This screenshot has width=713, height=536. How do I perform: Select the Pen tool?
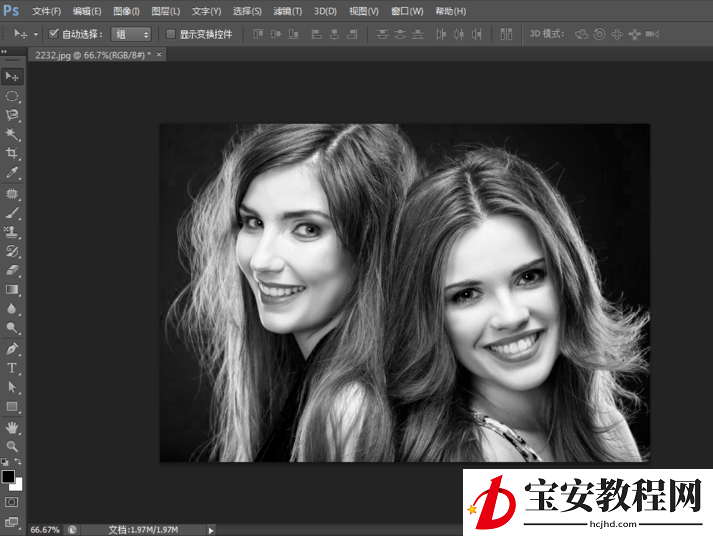[12, 349]
